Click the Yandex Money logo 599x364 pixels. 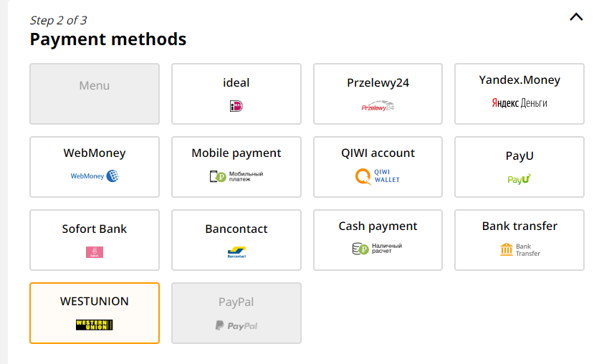[519, 103]
